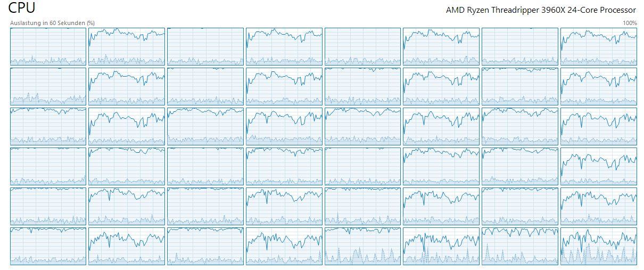
Task: Select the fifth core graph in the bottom row
Action: (362, 246)
